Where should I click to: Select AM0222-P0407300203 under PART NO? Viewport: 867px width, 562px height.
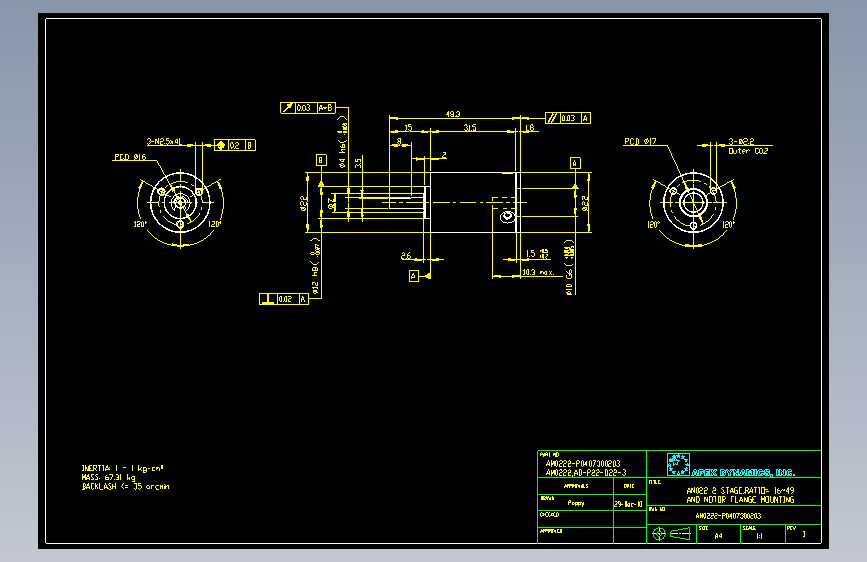click(583, 464)
